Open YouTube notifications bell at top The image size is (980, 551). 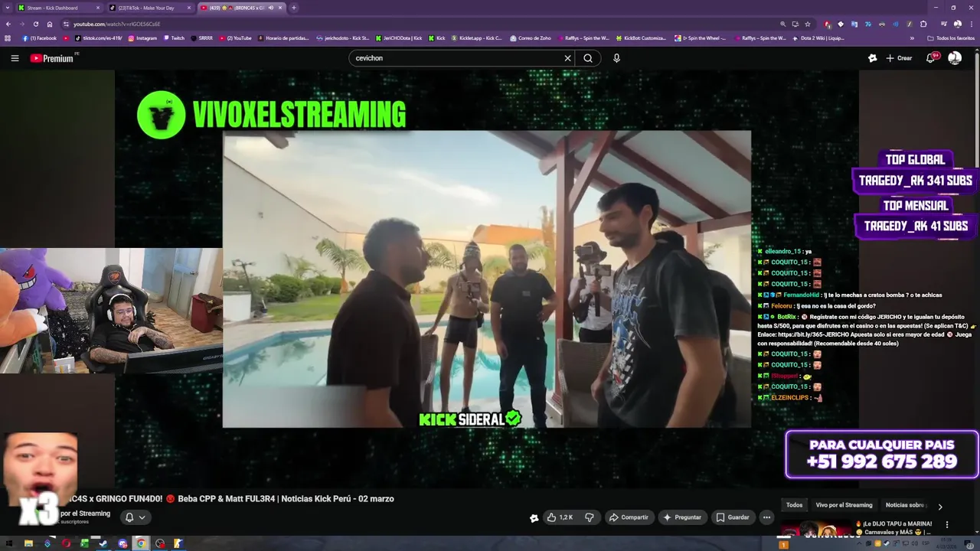click(931, 58)
